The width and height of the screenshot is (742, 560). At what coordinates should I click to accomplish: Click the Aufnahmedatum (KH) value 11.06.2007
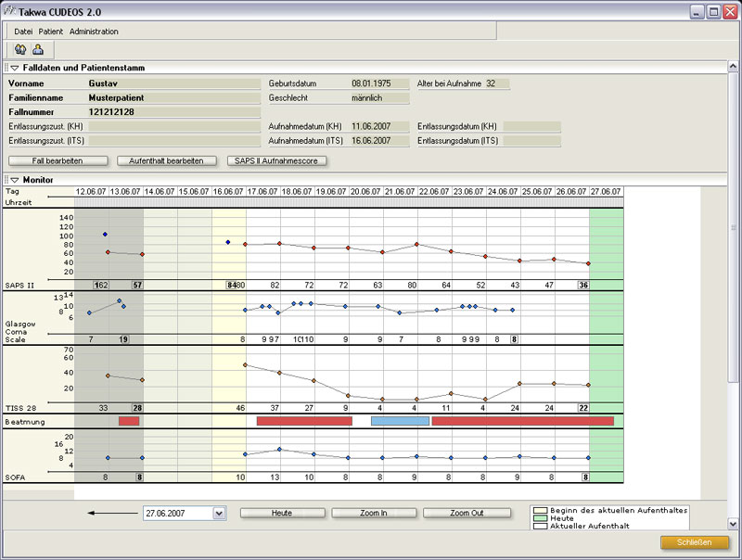pos(379,126)
